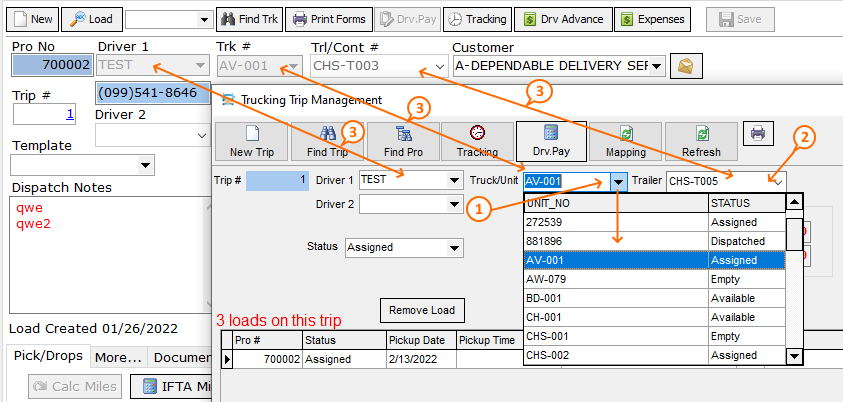Click scroll down arrow in unit list

[795, 356]
